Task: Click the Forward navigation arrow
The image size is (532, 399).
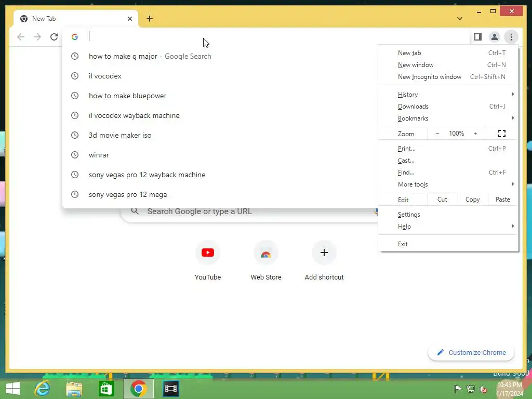Action: 37,37
